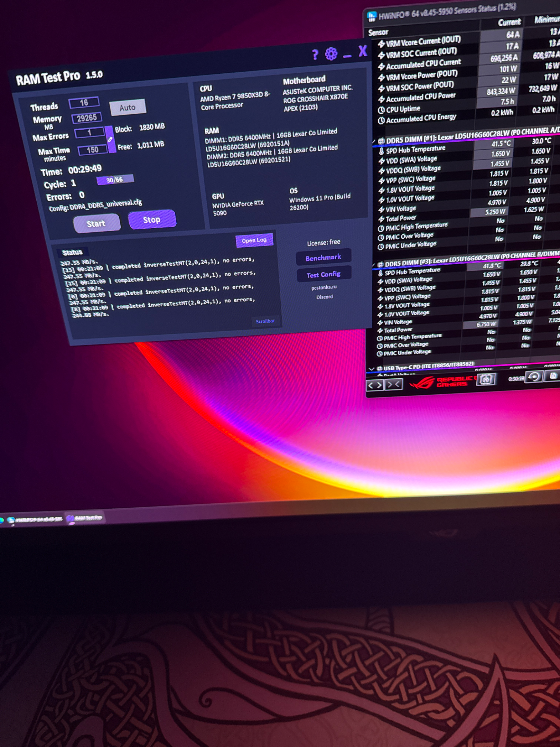Close RAM Test Pro with X
Screen dimensions: 560x747
pos(363,51)
